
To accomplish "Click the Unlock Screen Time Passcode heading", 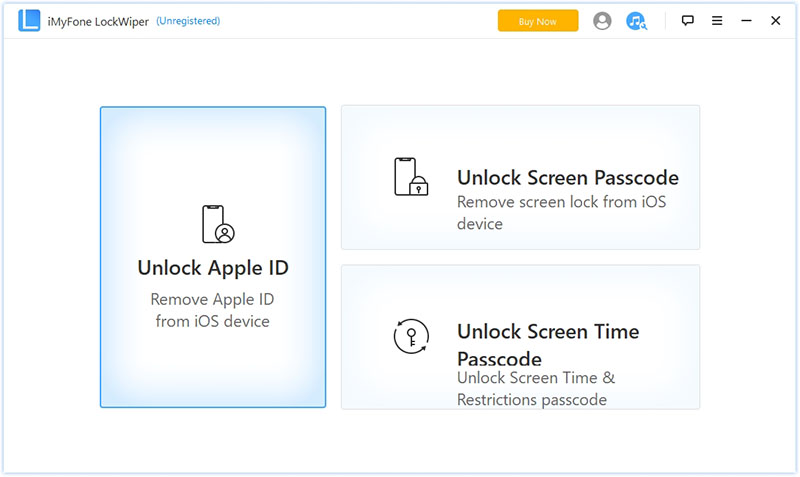I will coord(548,345).
